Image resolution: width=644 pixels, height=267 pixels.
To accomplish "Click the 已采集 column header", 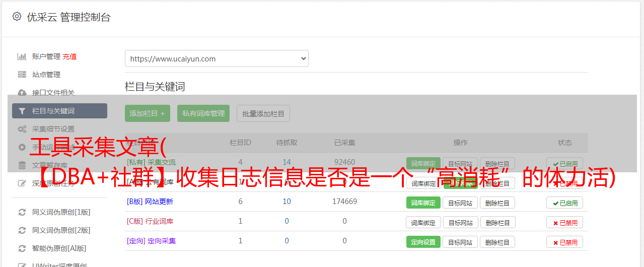I will point(344,143).
